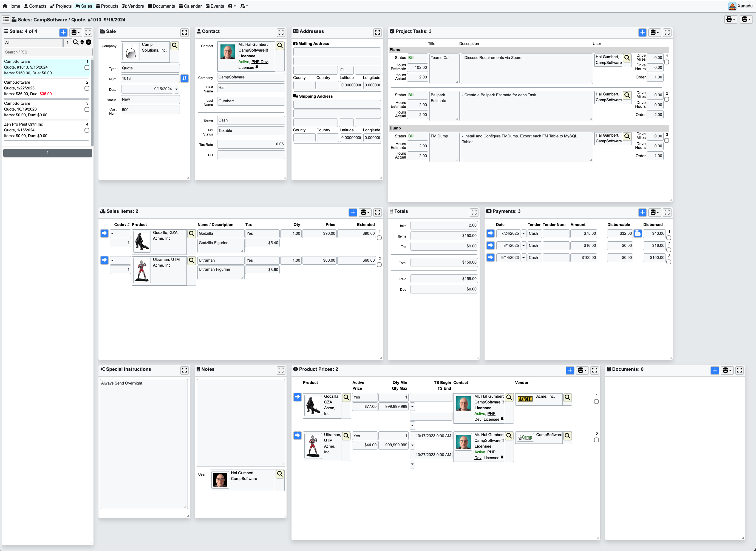Screen dimensions: 756x551
Task: Go to the Contacts module in the top menu
Action: pos(35,6)
